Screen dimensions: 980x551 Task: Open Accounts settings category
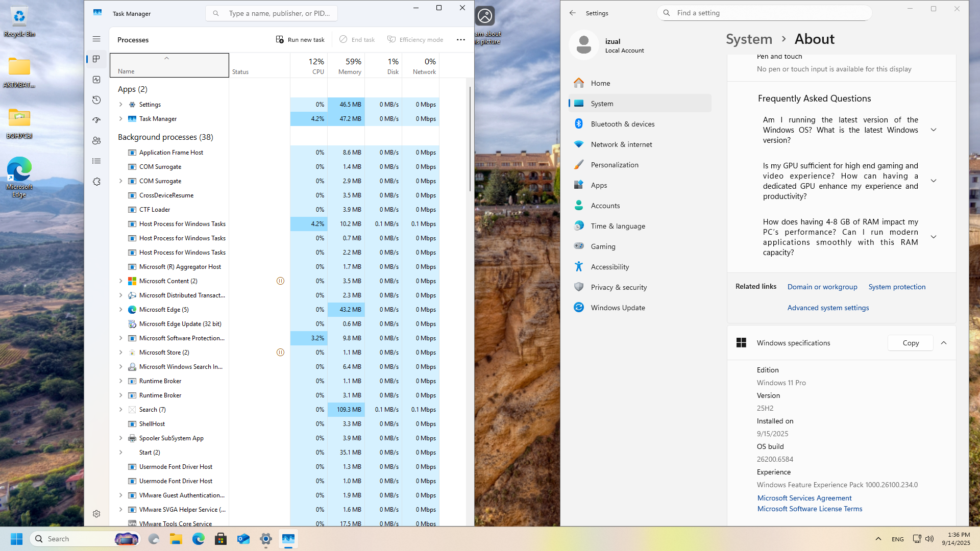640,206
